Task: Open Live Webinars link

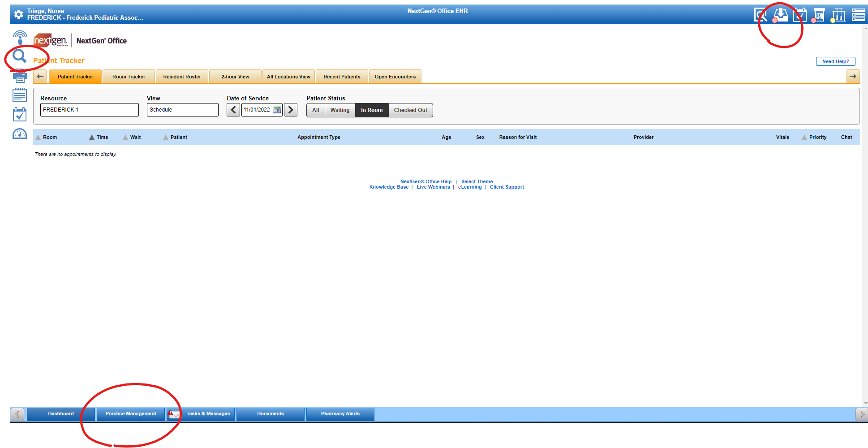Action: [434, 187]
